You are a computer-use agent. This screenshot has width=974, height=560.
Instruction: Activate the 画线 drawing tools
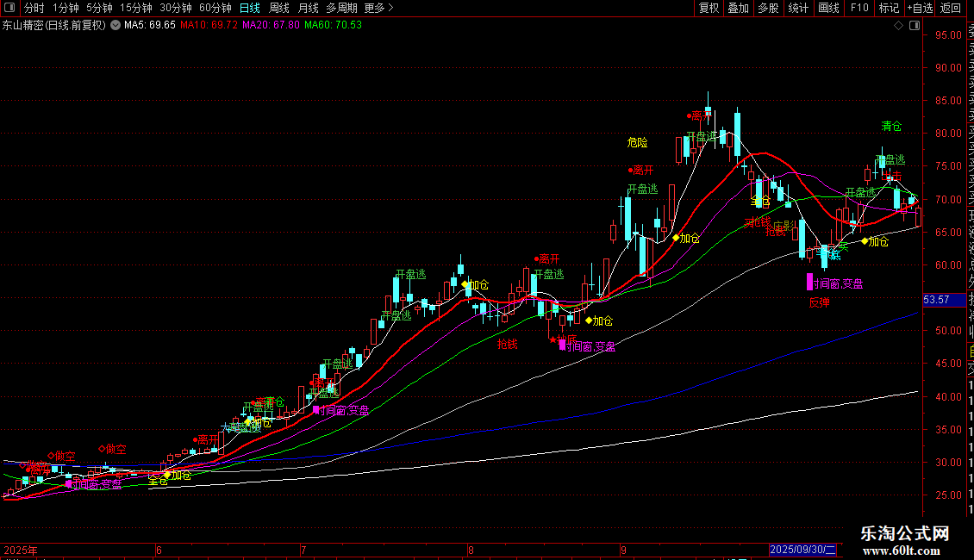(828, 8)
